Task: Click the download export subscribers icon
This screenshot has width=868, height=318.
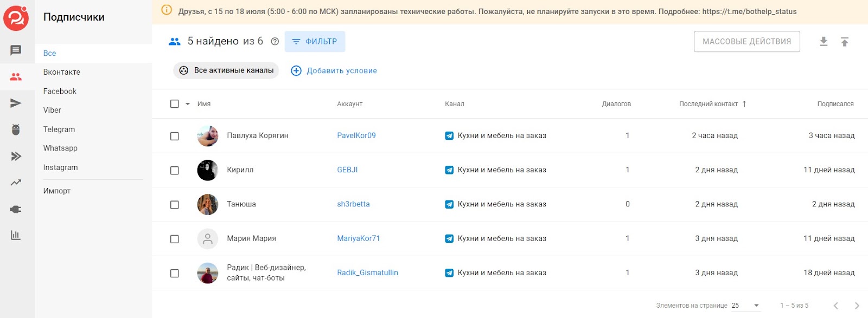Action: point(824,42)
